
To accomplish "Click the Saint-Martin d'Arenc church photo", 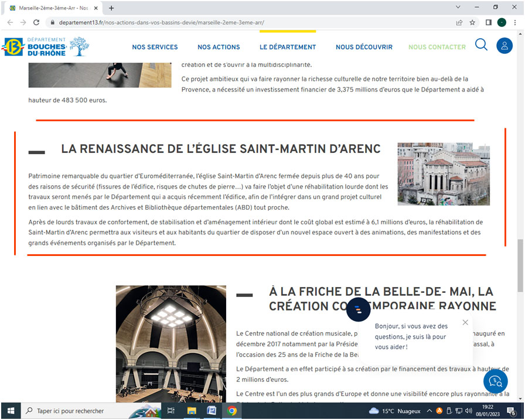I will click(x=443, y=174).
